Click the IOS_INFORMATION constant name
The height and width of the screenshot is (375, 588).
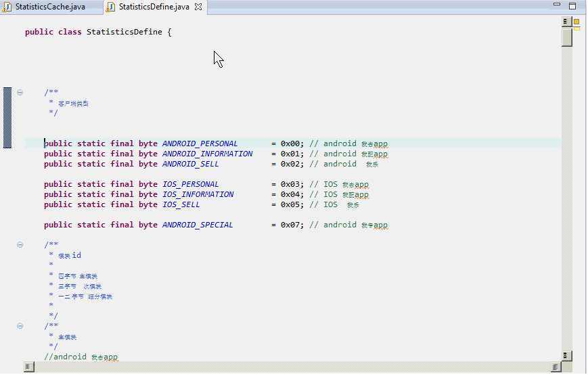pos(198,194)
